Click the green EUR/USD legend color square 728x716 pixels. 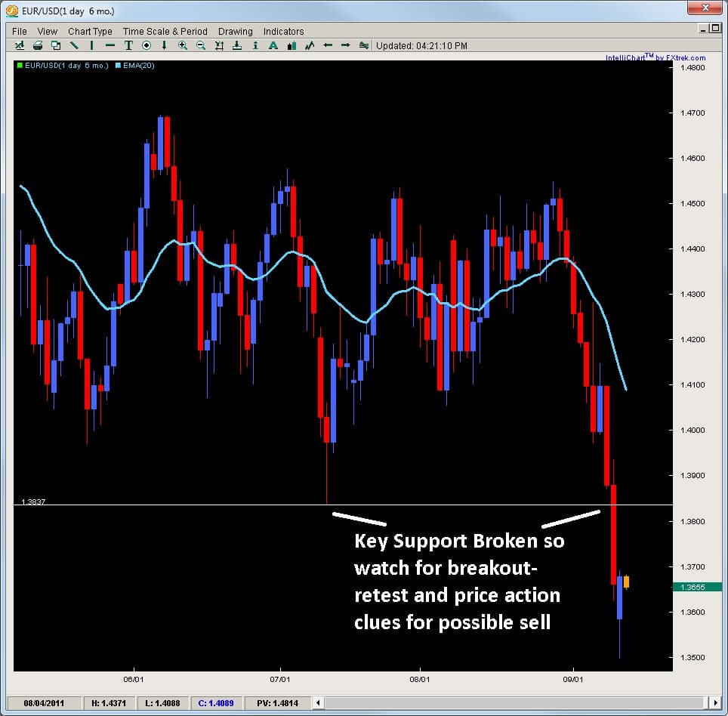point(20,66)
